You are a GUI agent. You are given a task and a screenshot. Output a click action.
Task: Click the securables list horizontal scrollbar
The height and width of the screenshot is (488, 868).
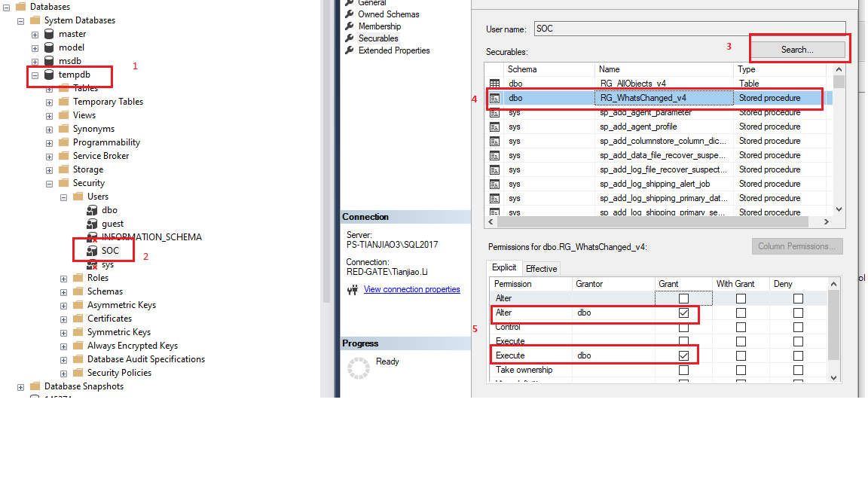coord(659,222)
